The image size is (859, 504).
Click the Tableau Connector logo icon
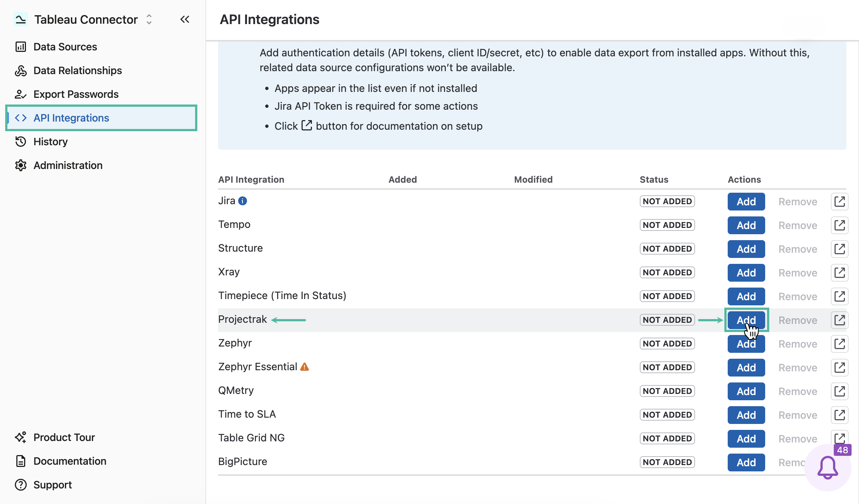(x=21, y=19)
